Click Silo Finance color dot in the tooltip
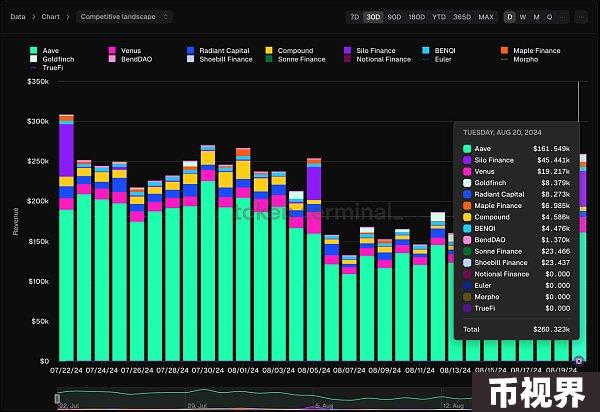The image size is (600, 412). pos(467,160)
